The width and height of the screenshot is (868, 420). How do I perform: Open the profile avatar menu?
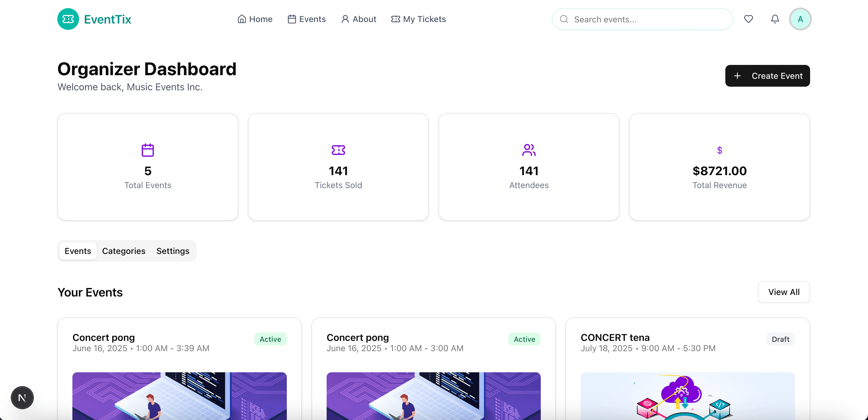(x=801, y=19)
